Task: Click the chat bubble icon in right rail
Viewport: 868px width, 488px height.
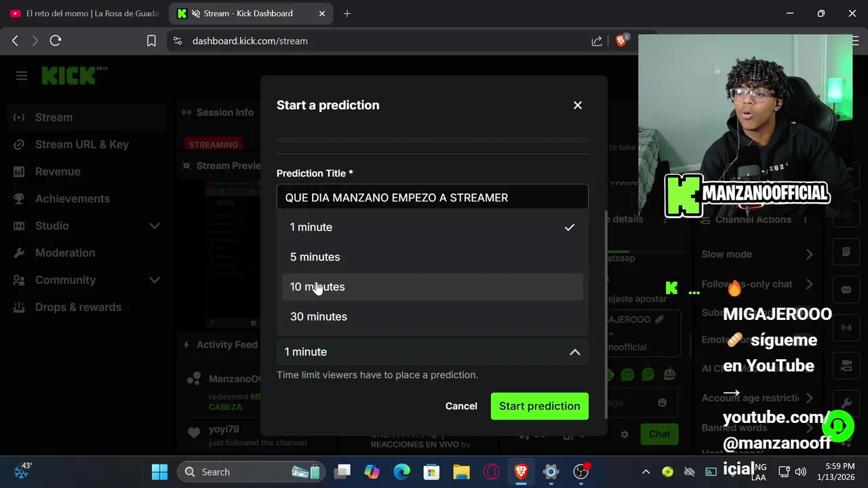Action: pyautogui.click(x=846, y=290)
